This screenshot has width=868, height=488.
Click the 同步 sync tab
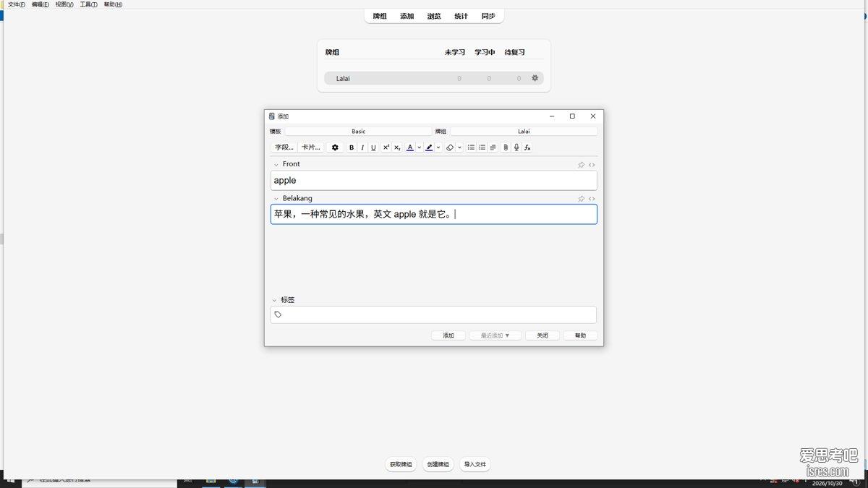[488, 16]
